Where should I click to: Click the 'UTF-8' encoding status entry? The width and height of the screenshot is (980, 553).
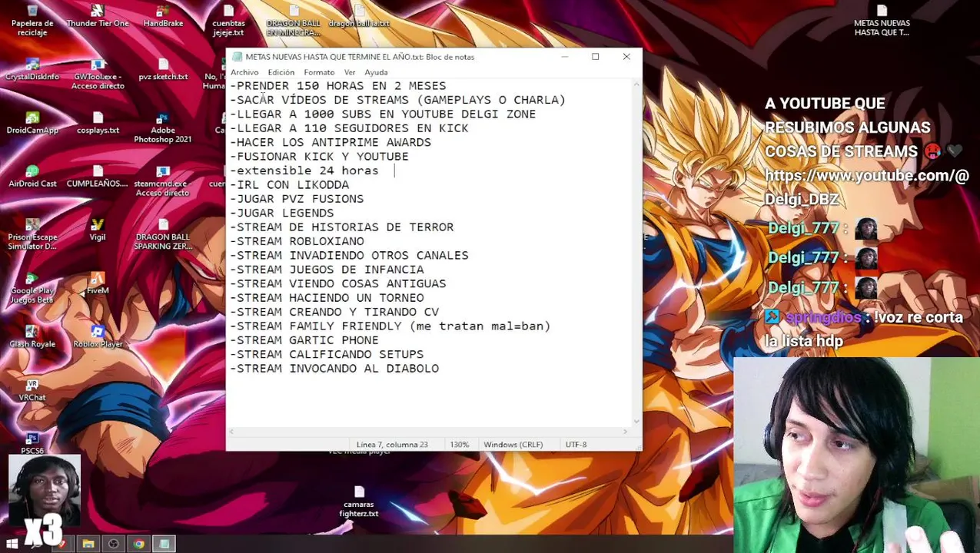tap(576, 445)
